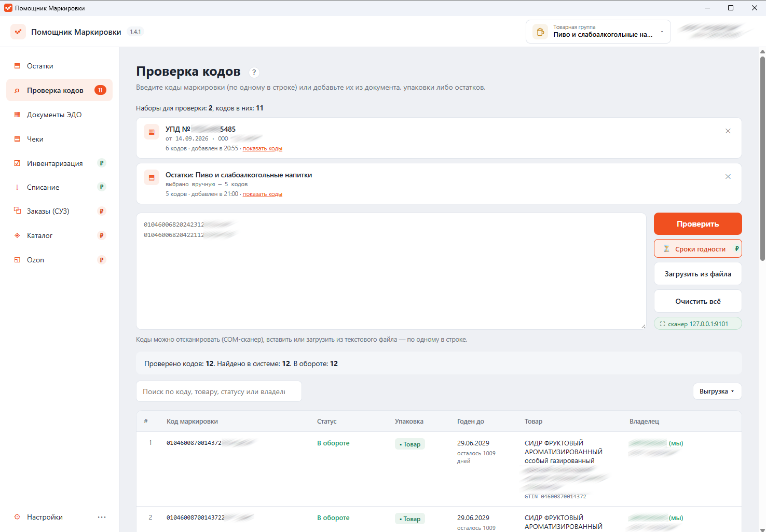Image resolution: width=766 pixels, height=532 pixels.
Task: Click the page vertical scrollbar
Action: [762, 156]
